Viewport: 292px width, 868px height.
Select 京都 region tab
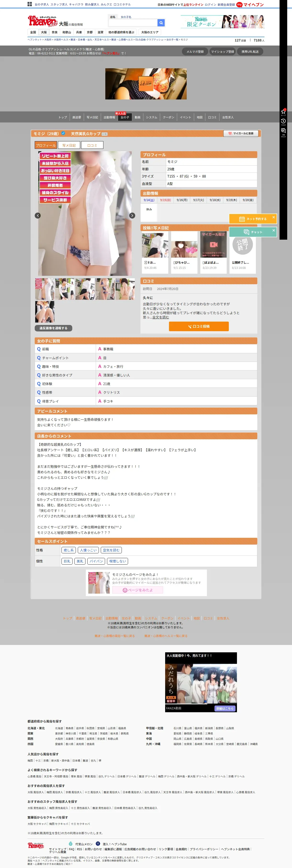90,32
